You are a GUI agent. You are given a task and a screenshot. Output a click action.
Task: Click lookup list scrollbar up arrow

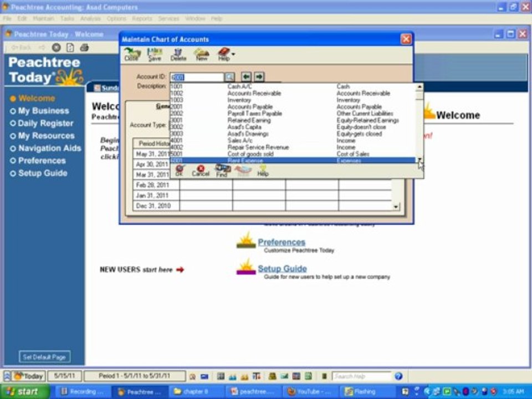[x=420, y=87]
